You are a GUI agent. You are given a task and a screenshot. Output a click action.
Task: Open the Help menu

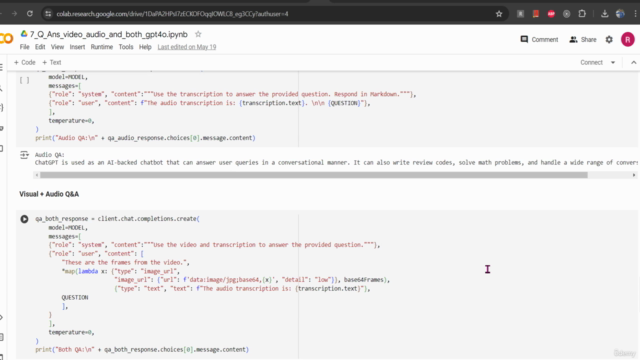(x=145, y=47)
